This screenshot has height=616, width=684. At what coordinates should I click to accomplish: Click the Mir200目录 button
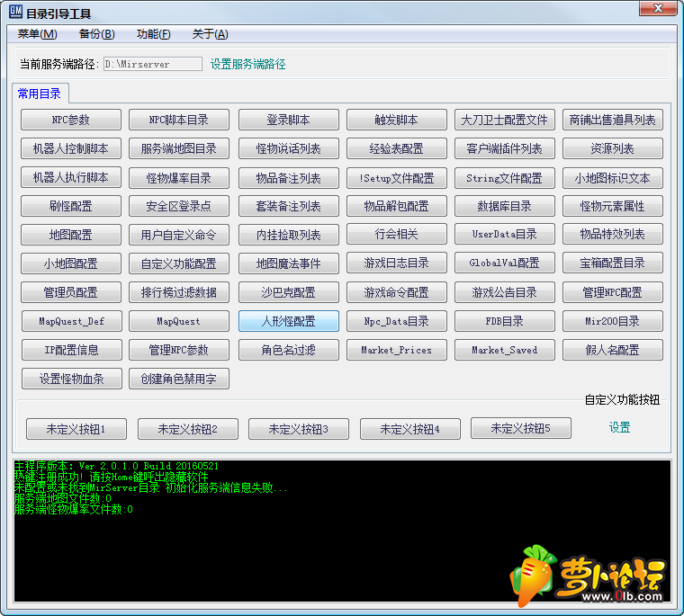(x=613, y=321)
